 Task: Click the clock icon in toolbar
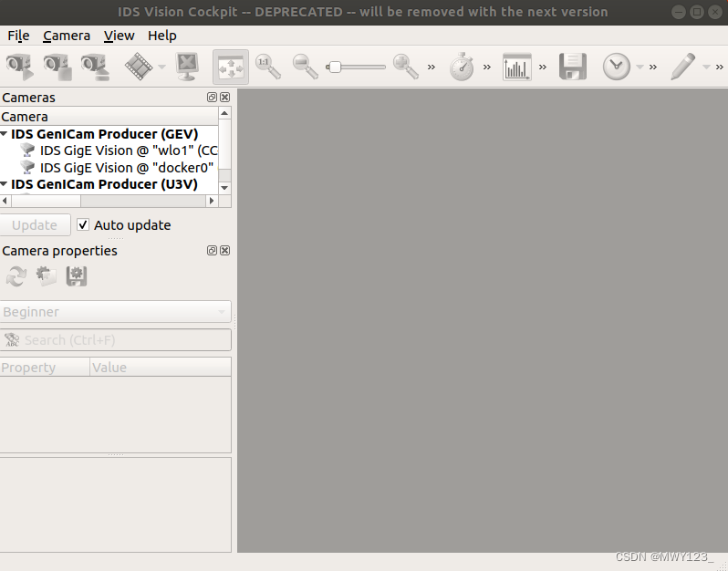click(x=616, y=67)
